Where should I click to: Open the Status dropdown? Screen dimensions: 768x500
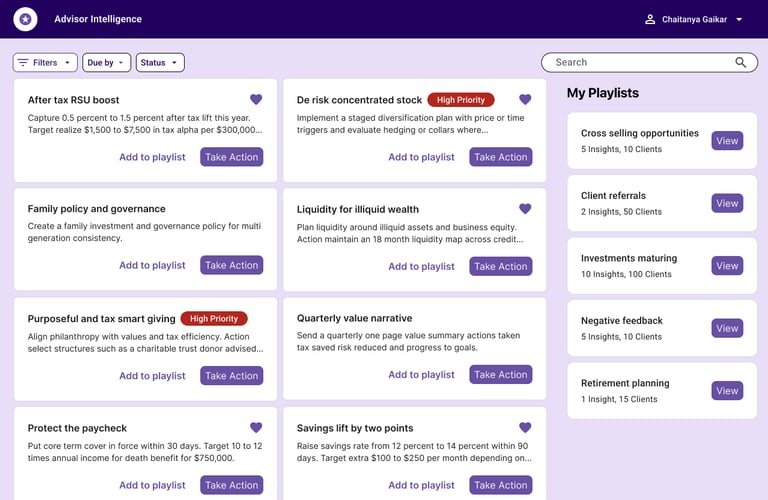pos(160,63)
